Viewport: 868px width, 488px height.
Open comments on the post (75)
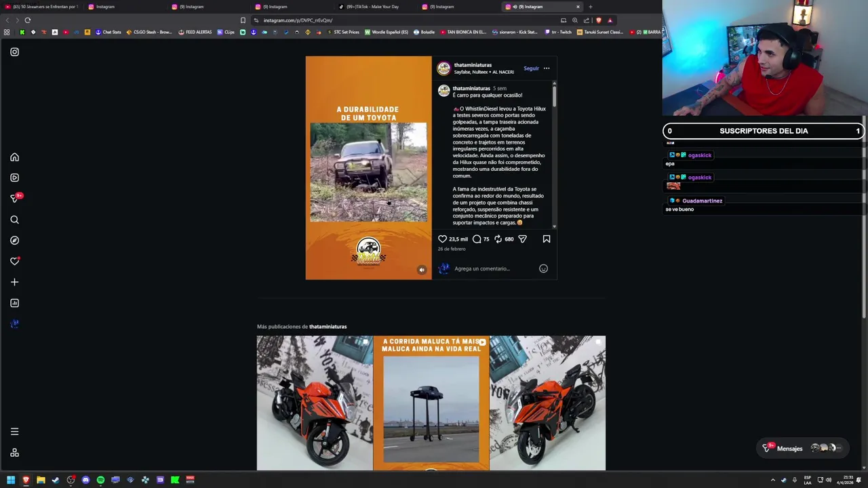click(x=477, y=239)
